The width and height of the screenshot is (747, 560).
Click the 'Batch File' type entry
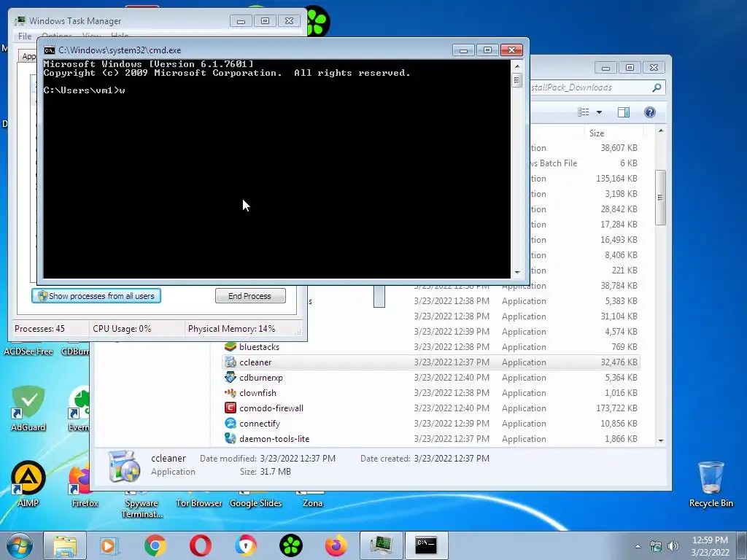[558, 163]
